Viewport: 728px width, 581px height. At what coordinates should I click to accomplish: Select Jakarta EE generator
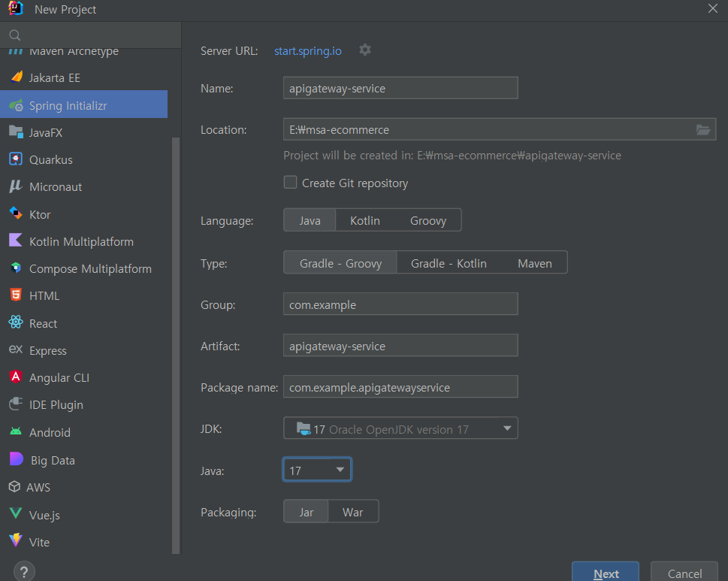pos(83,77)
